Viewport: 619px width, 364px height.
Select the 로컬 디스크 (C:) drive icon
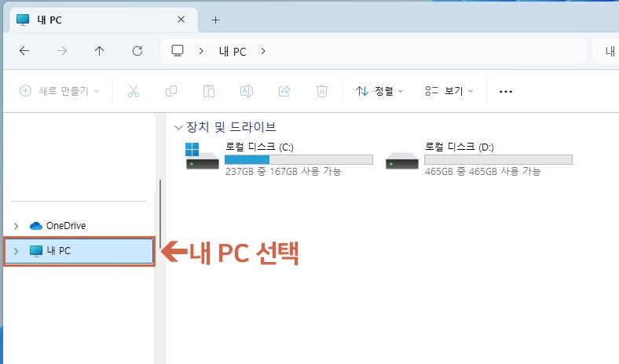click(x=202, y=156)
